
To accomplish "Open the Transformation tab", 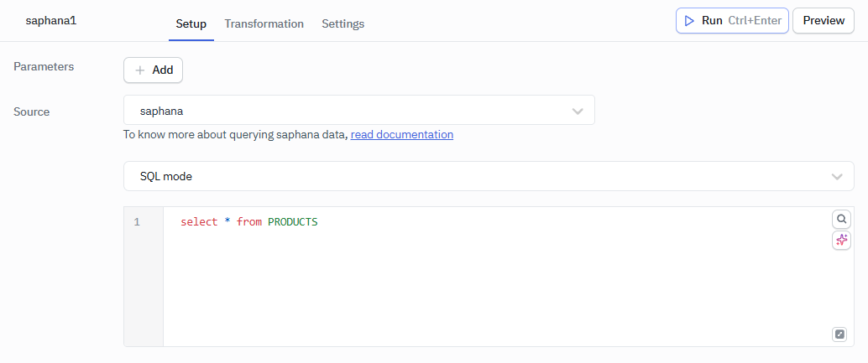I will pos(264,23).
